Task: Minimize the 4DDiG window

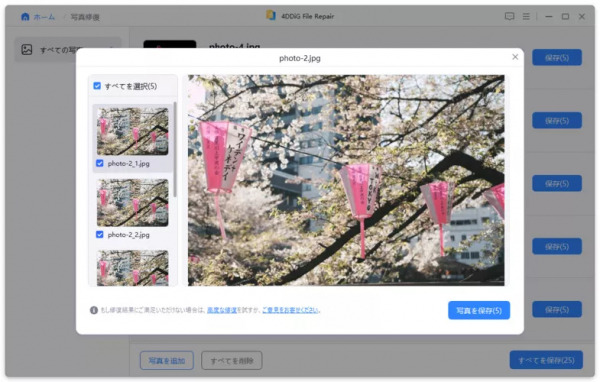Action: tap(549, 16)
